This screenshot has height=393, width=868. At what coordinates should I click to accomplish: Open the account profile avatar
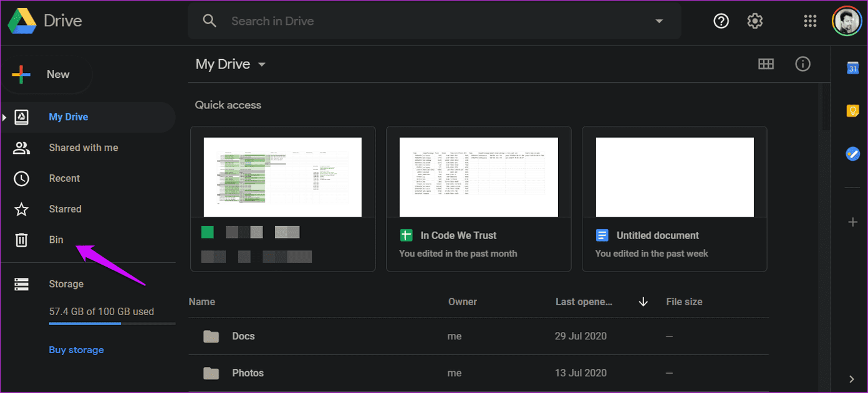click(x=847, y=21)
